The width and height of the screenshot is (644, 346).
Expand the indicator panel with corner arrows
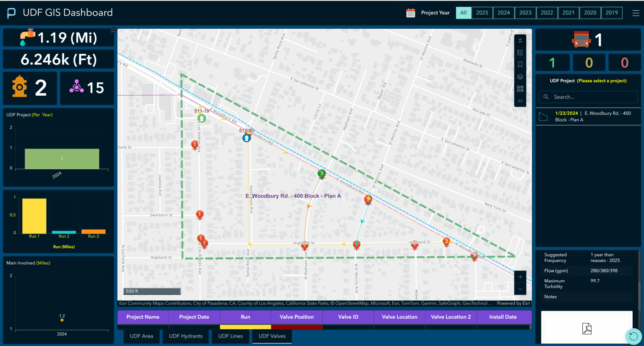click(113, 30)
